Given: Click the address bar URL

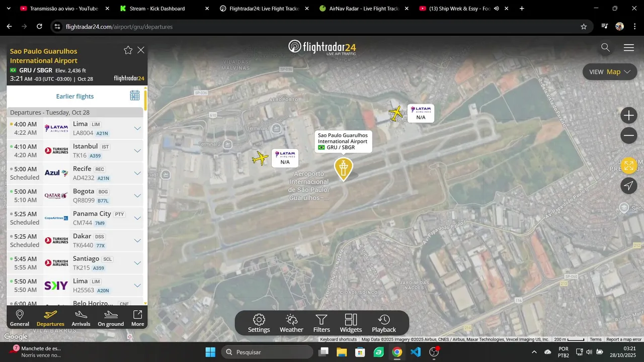Looking at the screenshot, I should [119, 27].
